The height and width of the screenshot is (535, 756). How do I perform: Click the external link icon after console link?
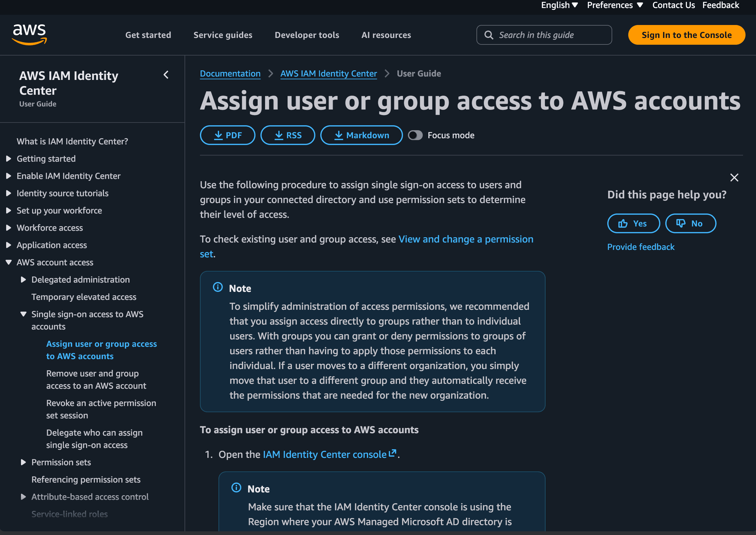click(x=392, y=453)
